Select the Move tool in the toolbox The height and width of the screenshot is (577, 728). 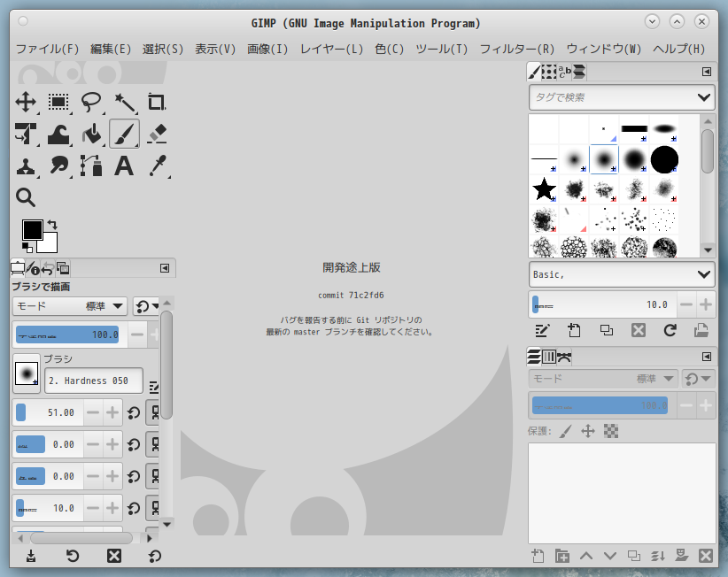tap(26, 102)
